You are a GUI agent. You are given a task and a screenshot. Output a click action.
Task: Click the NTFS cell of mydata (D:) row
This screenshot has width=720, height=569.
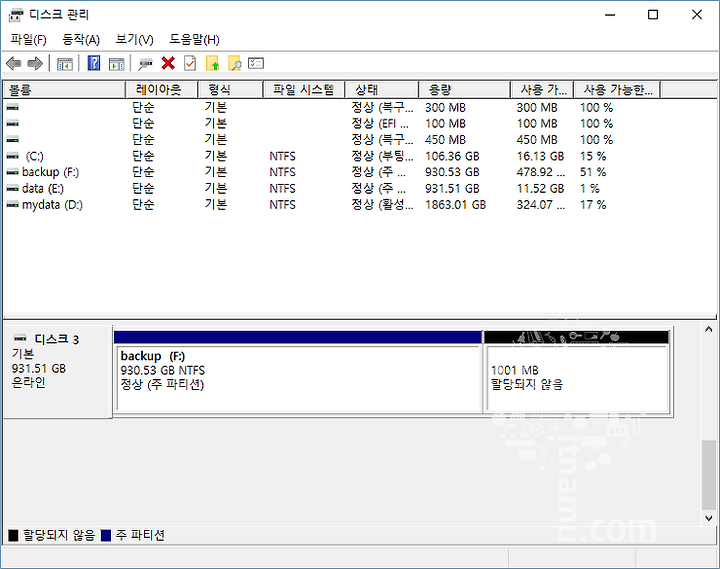tap(282, 205)
